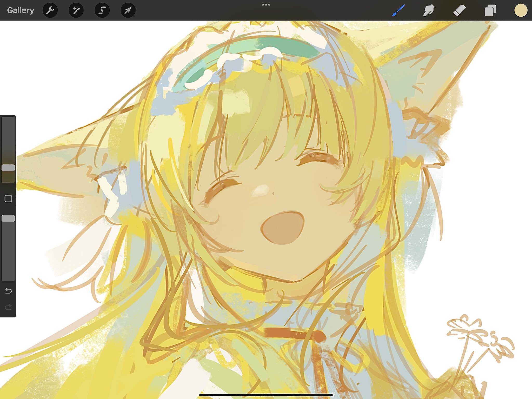Select the Smudge tool
This screenshot has width=532, height=399.
click(429, 10)
